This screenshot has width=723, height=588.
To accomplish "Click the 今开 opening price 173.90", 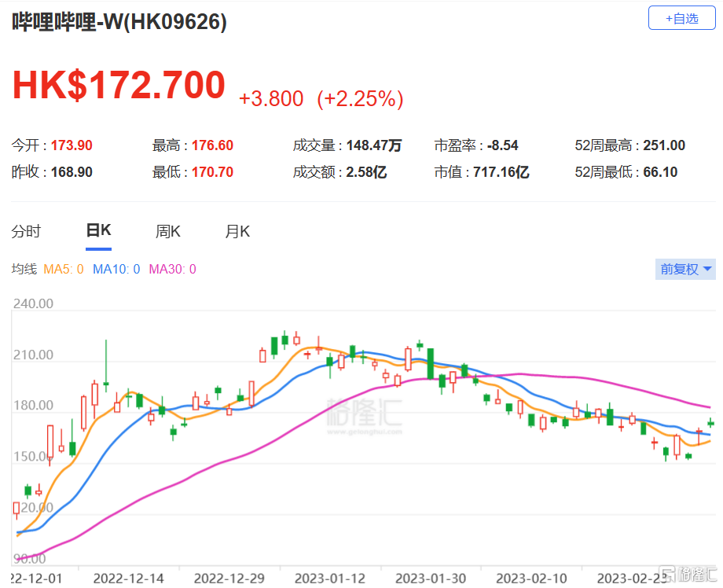I will (x=72, y=145).
